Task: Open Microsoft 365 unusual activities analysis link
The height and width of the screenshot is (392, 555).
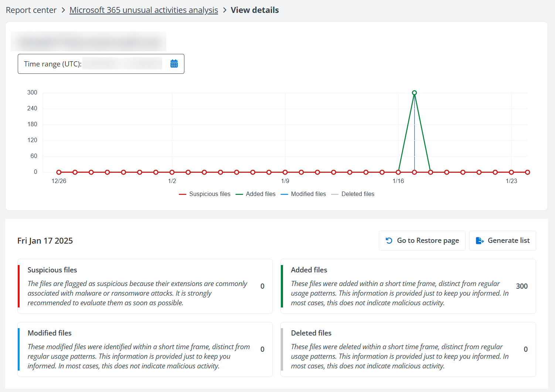Action: click(143, 10)
